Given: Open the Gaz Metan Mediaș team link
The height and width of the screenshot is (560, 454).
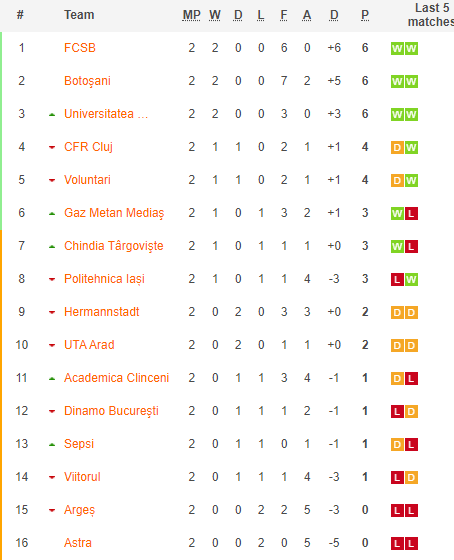Looking at the screenshot, I should click(x=114, y=213).
